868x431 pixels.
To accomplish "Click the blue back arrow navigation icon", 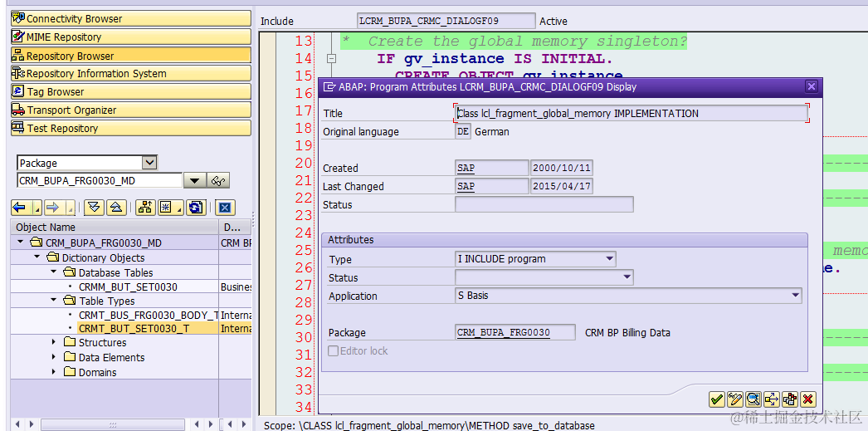I will [x=19, y=208].
